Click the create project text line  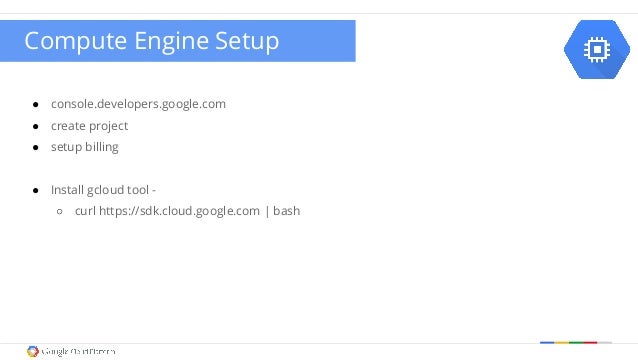click(x=90, y=126)
